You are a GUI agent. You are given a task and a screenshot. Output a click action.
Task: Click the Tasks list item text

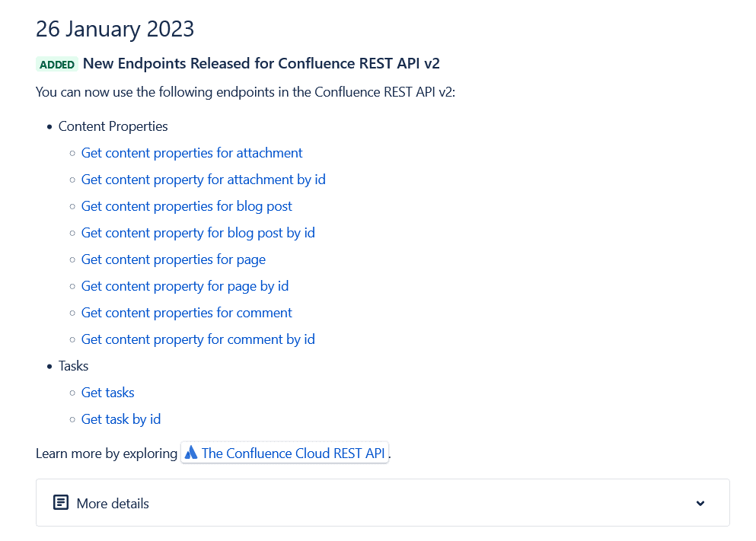tap(74, 366)
